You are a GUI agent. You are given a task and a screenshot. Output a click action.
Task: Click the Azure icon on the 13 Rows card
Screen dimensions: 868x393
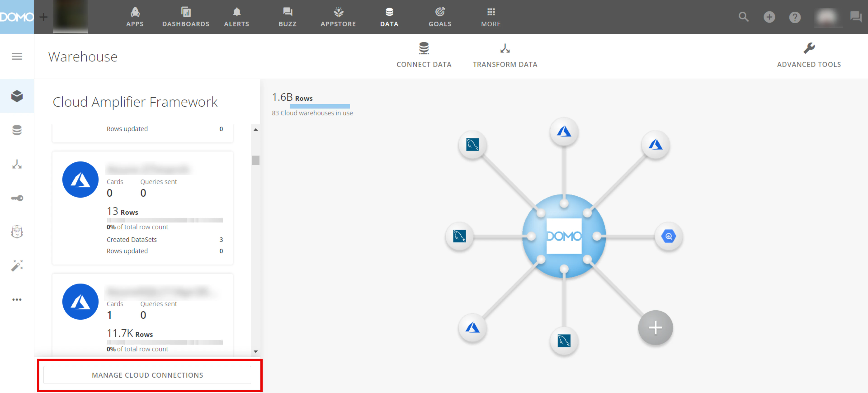[x=80, y=179]
